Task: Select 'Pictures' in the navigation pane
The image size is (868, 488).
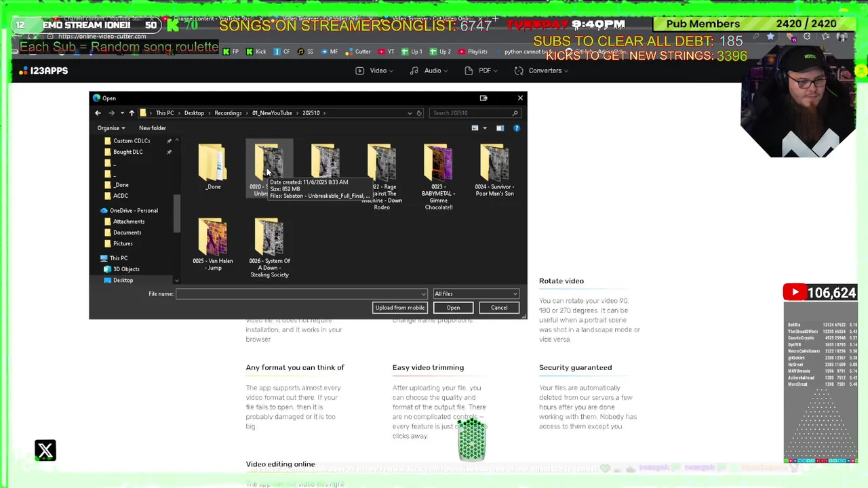Action: click(x=123, y=243)
